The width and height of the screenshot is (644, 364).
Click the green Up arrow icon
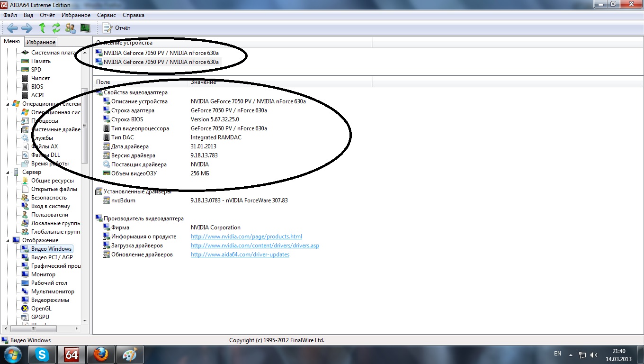pos(42,28)
